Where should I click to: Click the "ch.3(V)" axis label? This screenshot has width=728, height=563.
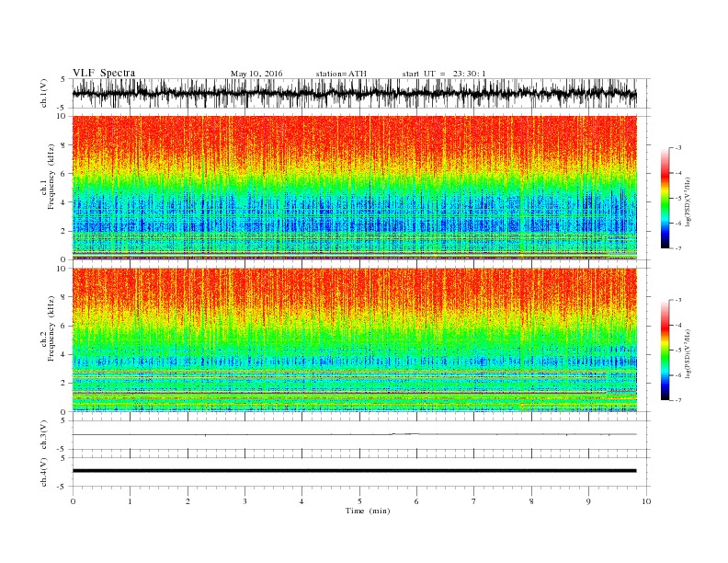[44, 434]
